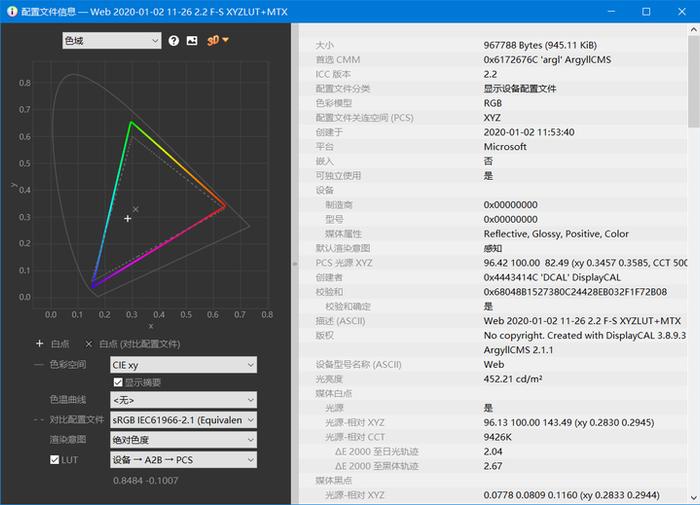Click the scrollbar up arrow in info panel
700x505 pixels.
point(693,29)
